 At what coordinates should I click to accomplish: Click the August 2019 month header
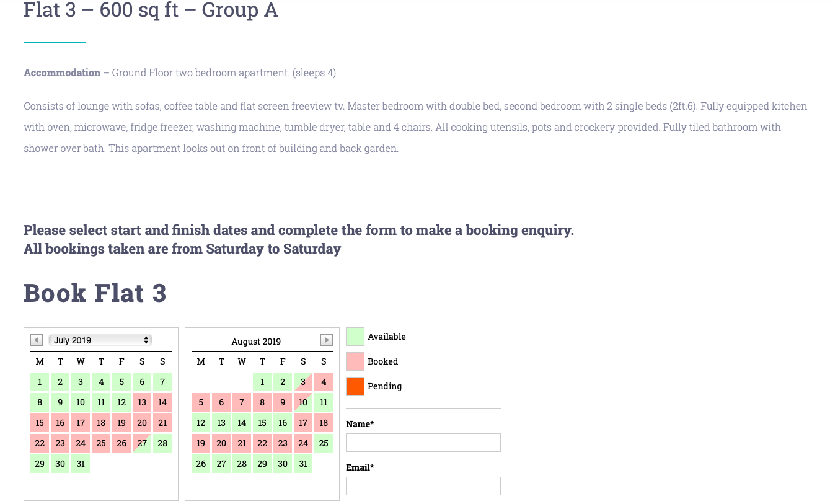point(256,342)
